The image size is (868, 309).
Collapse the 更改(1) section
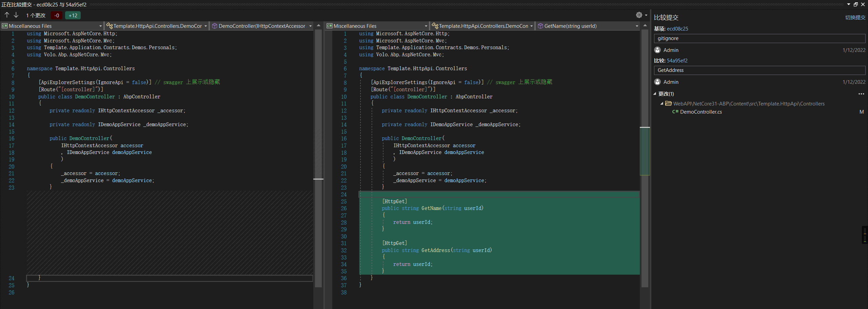pos(655,94)
